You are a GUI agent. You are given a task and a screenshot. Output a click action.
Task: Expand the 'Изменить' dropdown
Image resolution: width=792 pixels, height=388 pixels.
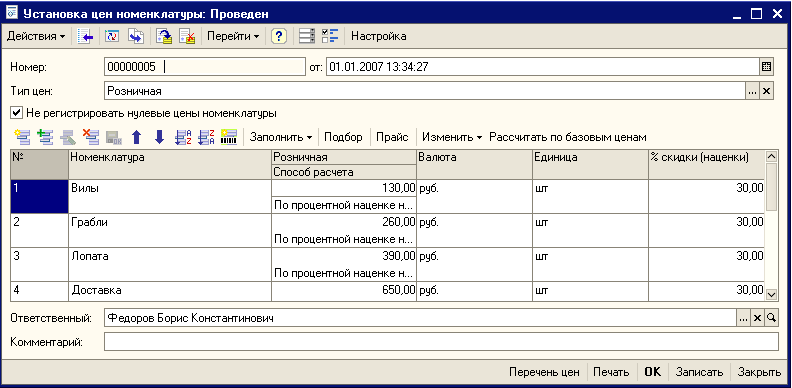coord(452,137)
